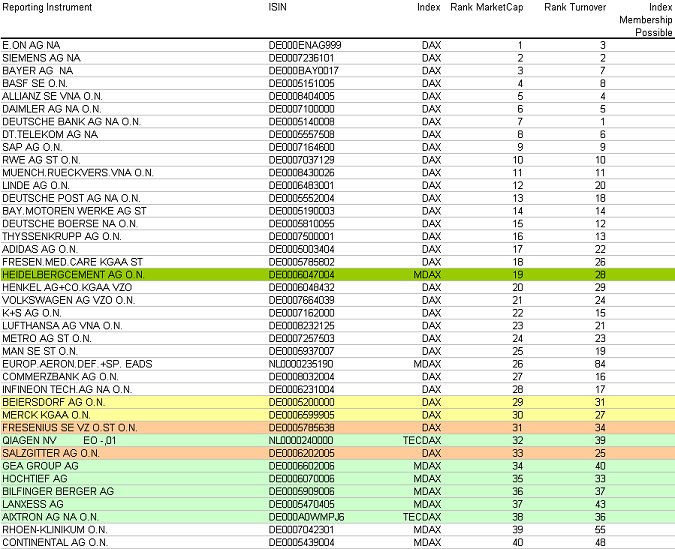This screenshot has height=549, width=675.
Task: Select BAYER AG NA instrument cell
Action: pos(37,71)
